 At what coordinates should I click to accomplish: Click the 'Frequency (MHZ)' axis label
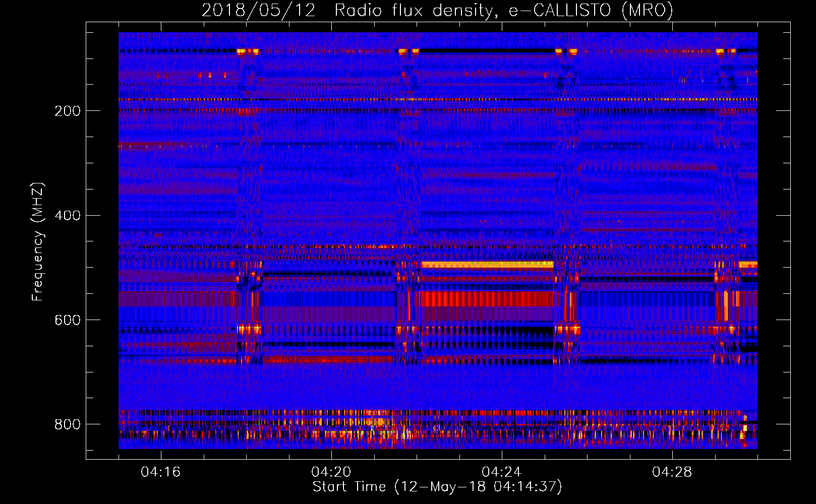(38, 242)
